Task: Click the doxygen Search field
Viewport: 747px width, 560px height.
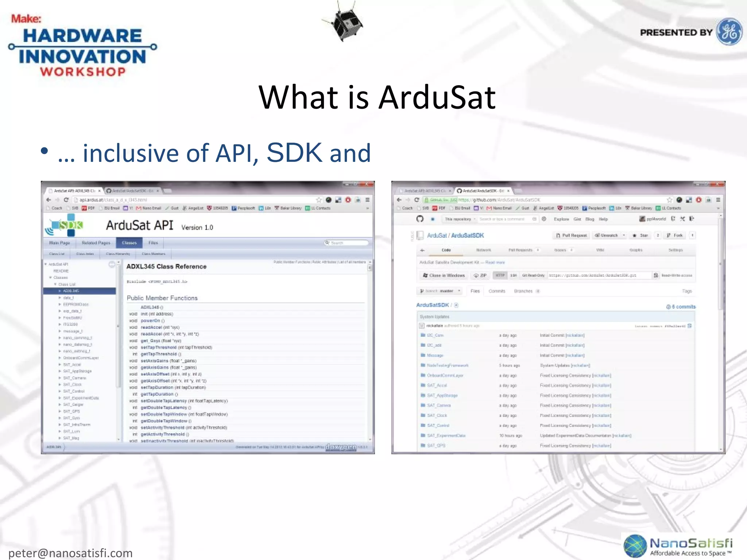Action: [x=346, y=243]
